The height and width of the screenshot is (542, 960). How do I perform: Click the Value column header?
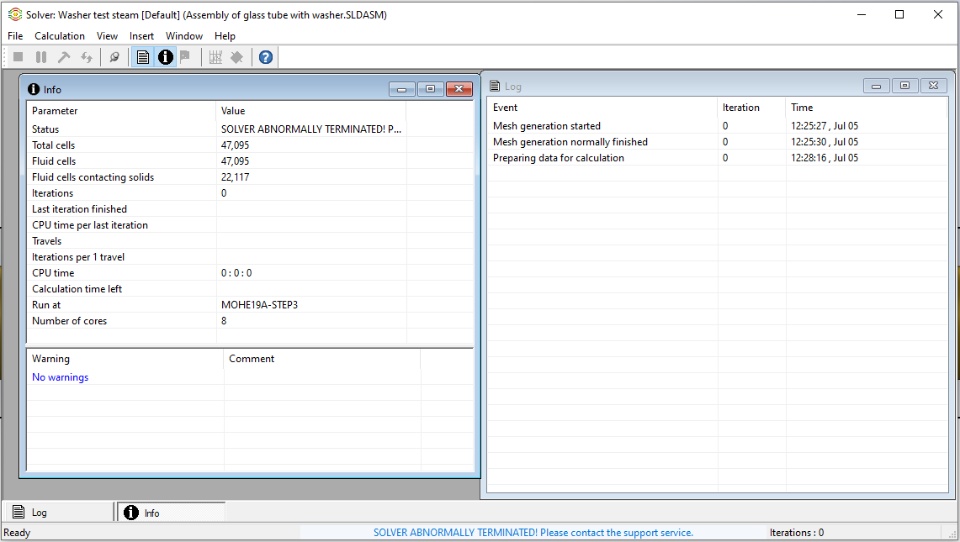311,111
